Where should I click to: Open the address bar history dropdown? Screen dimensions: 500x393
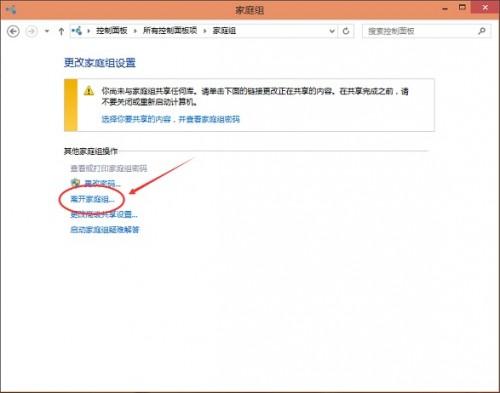(332, 31)
